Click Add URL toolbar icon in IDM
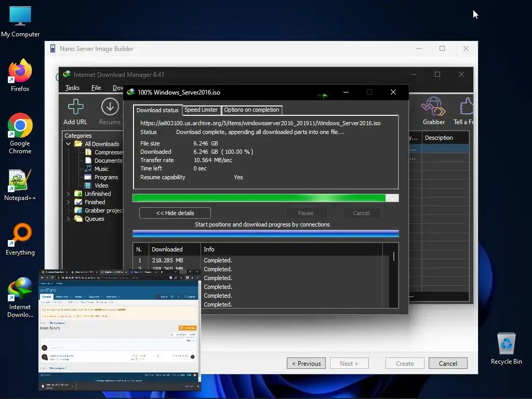532x399 pixels. click(x=75, y=112)
